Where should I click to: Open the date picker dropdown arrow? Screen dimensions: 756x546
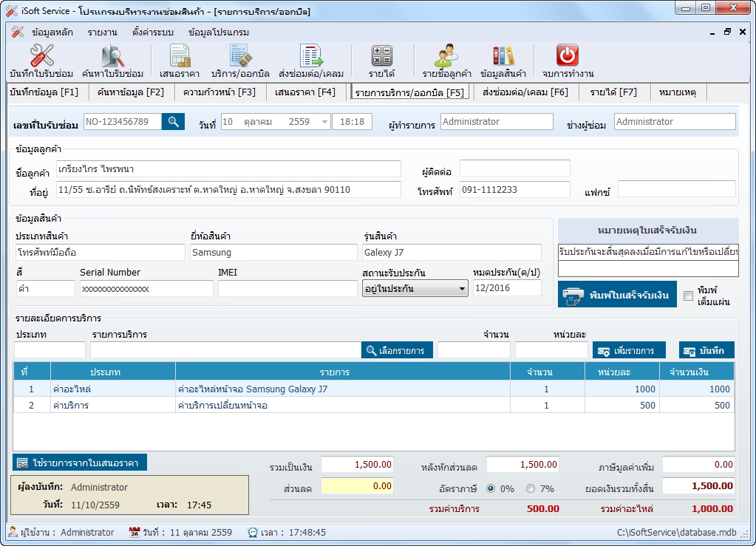pos(324,122)
